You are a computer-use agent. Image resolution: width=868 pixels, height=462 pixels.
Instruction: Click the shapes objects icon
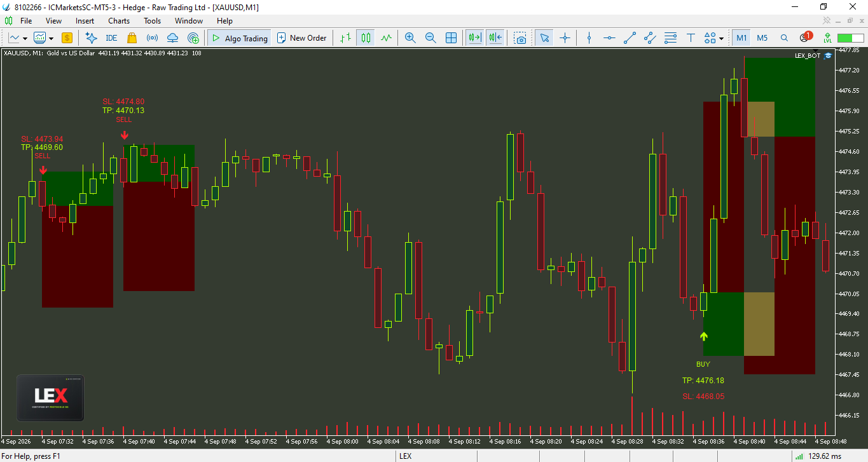point(710,38)
